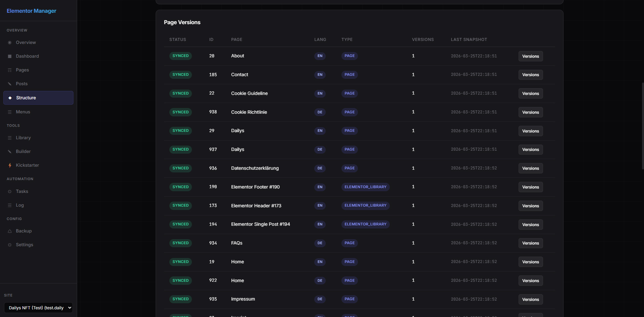644x317 pixels.
Task: Click the Backup triangle icon
Action: click(x=10, y=231)
